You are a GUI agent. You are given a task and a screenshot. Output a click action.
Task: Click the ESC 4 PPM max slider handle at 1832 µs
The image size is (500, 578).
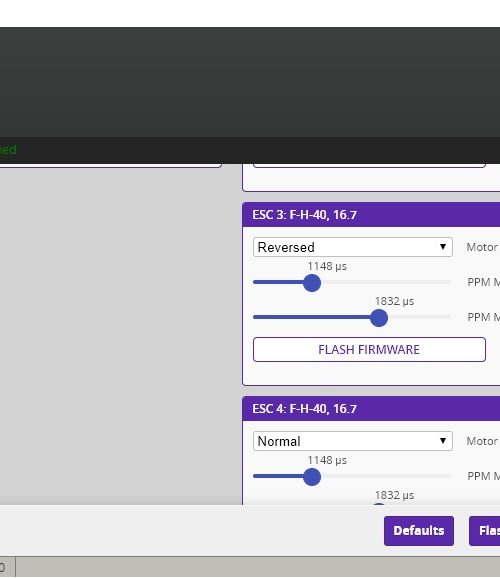coord(379,504)
